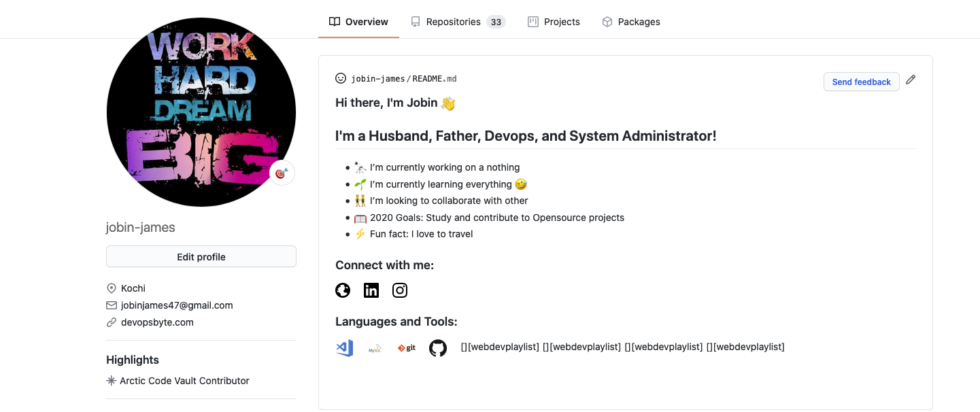Click the Instagram icon
Viewport: 980px width, 412px height.
pyautogui.click(x=400, y=290)
